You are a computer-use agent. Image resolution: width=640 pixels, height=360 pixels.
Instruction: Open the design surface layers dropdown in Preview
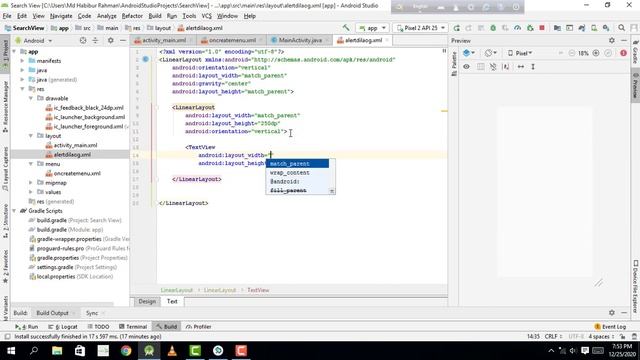[469, 53]
